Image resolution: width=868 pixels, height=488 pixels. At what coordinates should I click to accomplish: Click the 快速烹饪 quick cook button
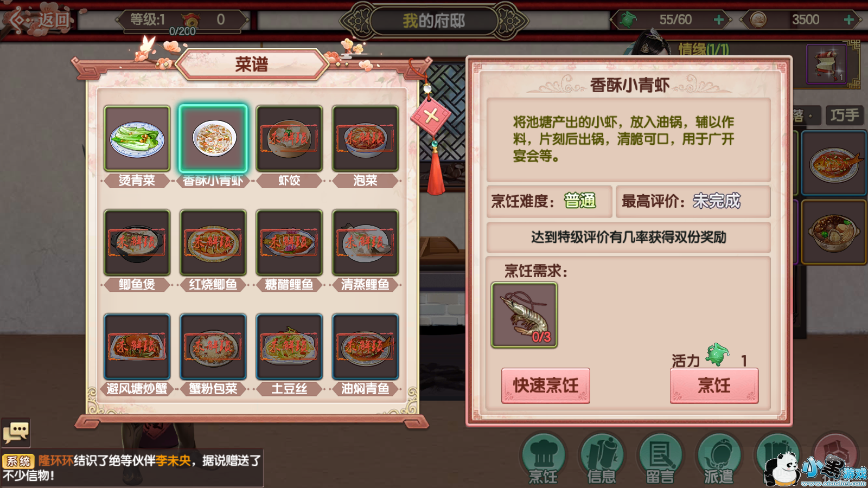click(x=545, y=386)
